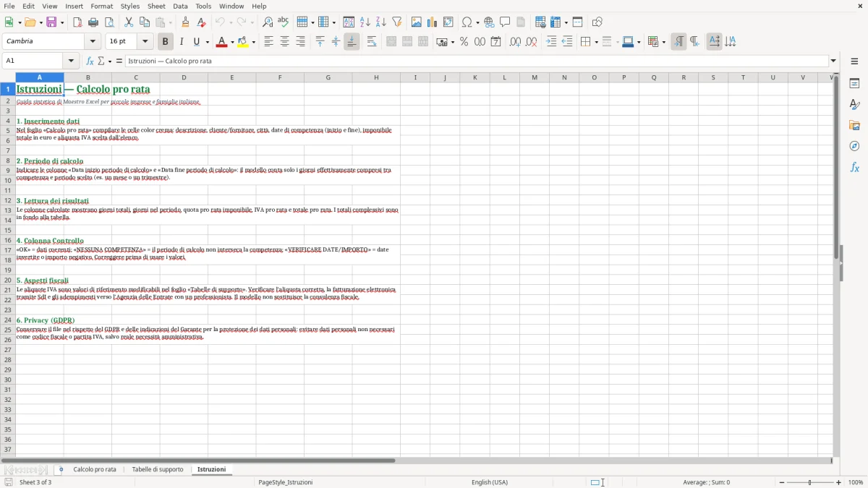Toggle the AutoFilter funnel
Image resolution: width=868 pixels, height=488 pixels.
[396, 22]
